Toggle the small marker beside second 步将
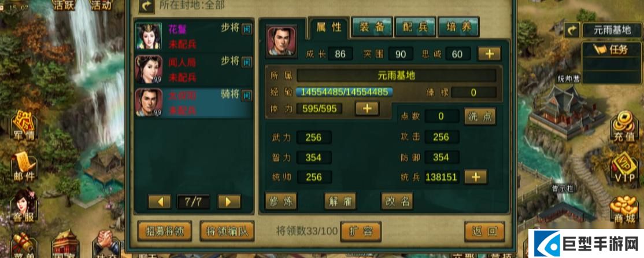The image size is (644, 258). pos(247,62)
